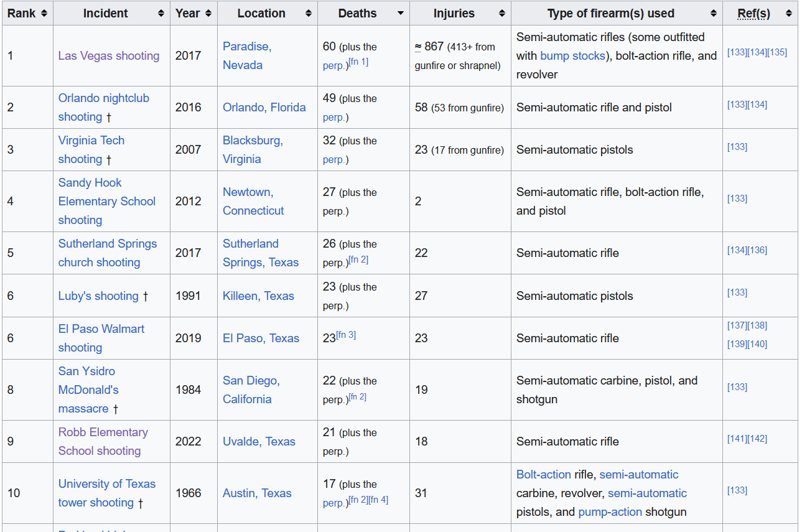The height and width of the screenshot is (532, 802).
Task: Select the Rank 10 cell
Action: pyautogui.click(x=27, y=493)
